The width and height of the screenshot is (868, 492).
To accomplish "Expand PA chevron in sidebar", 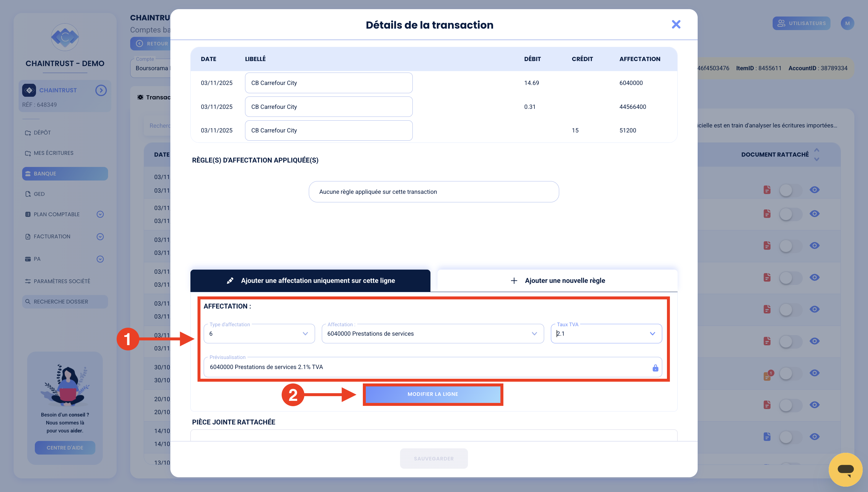I will pyautogui.click(x=100, y=259).
